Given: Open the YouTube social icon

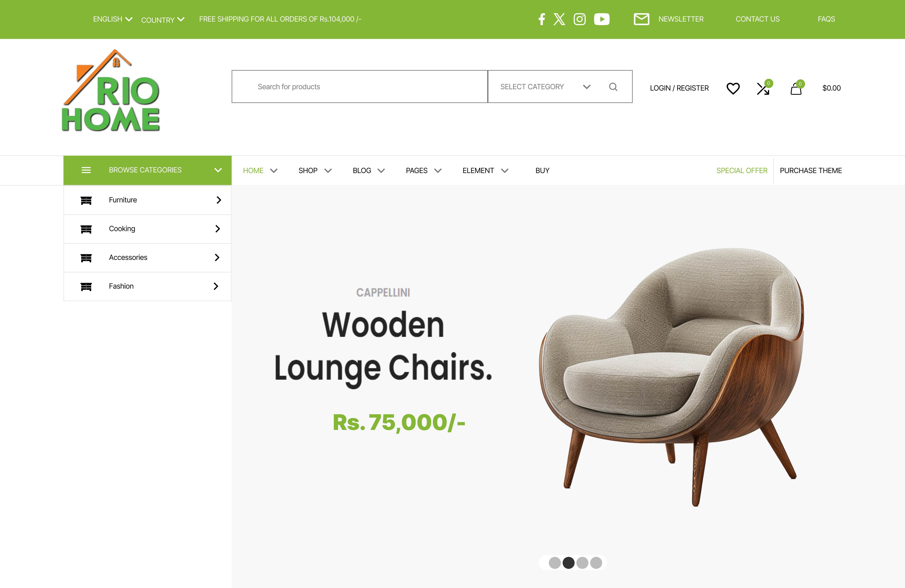Looking at the screenshot, I should [602, 19].
